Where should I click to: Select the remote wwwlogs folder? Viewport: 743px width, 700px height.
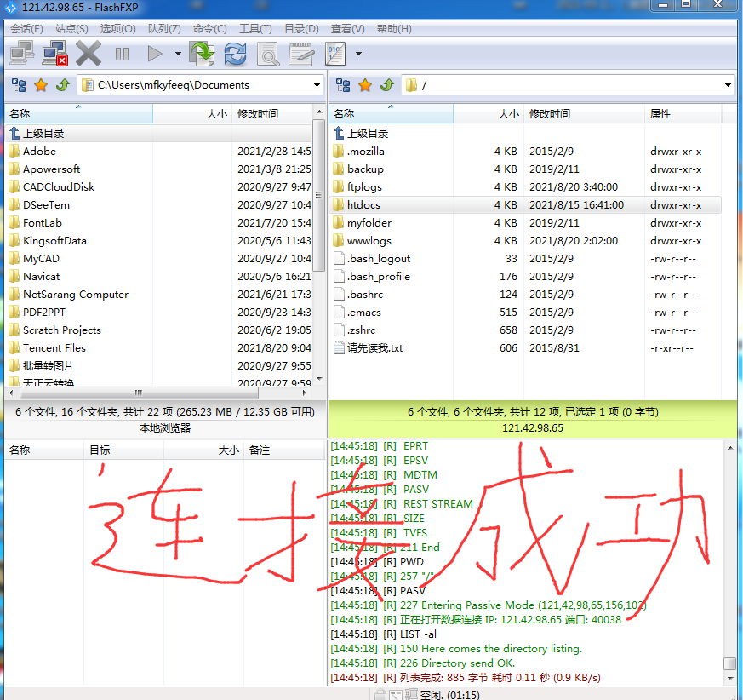point(525,240)
